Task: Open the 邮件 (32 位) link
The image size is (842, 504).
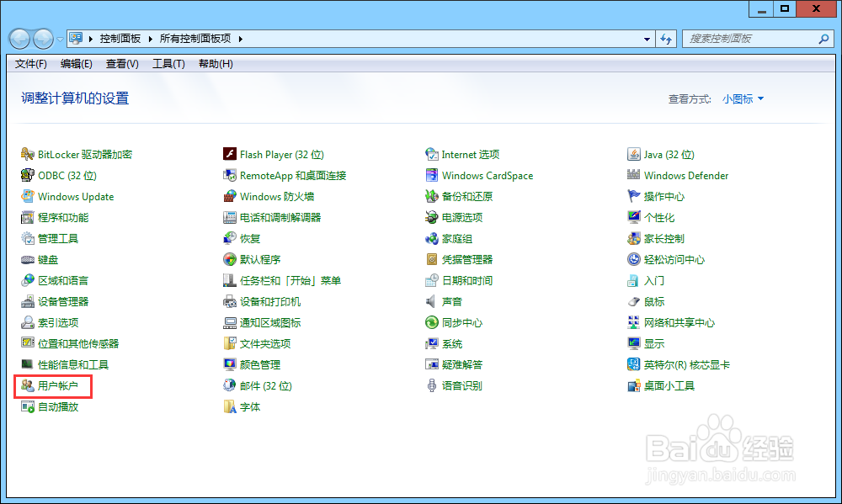Action: (266, 386)
